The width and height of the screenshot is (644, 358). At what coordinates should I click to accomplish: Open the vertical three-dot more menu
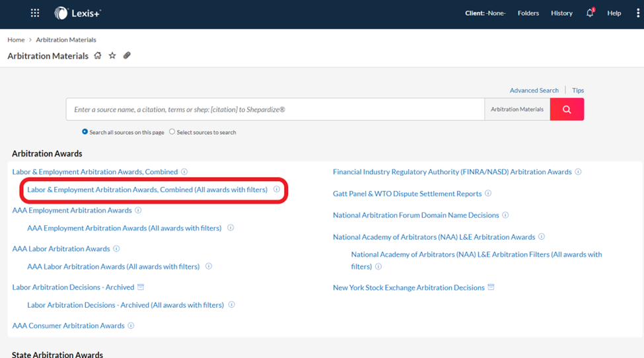[638, 13]
